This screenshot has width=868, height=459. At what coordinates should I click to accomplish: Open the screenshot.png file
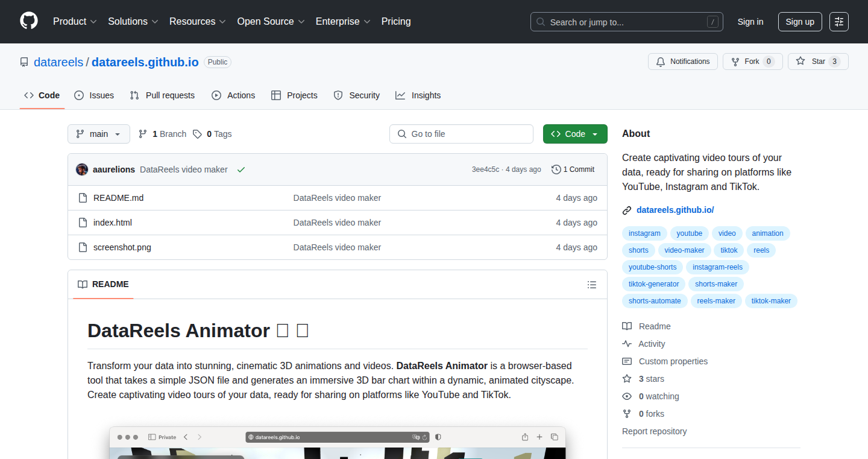[122, 247]
